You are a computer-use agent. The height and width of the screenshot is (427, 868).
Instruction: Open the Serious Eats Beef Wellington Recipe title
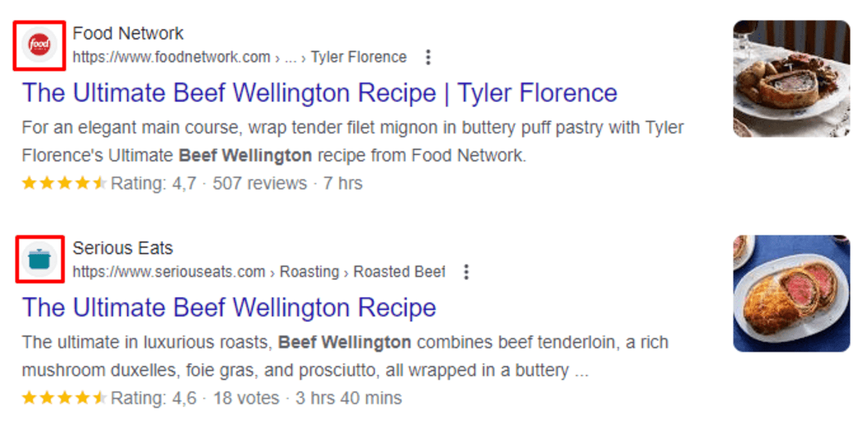(229, 308)
